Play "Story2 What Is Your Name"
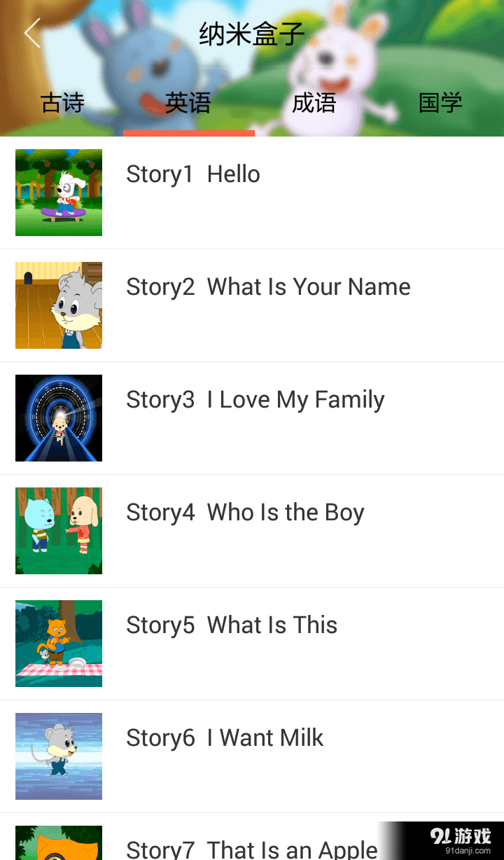 268,287
